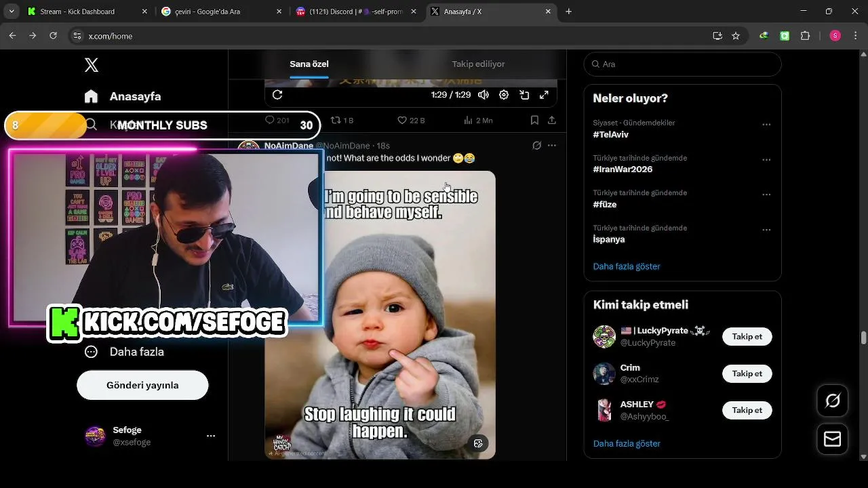
Task: Mute the video volume speaker icon
Action: pos(484,95)
